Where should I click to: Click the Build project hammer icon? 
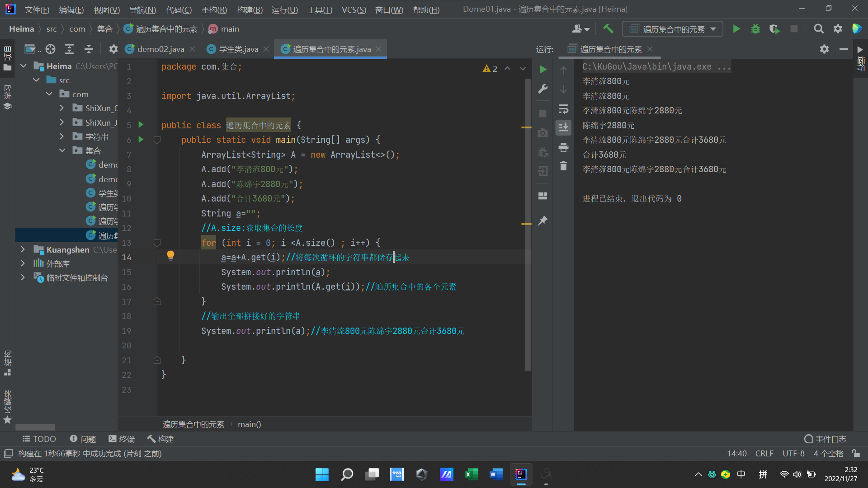(608, 29)
